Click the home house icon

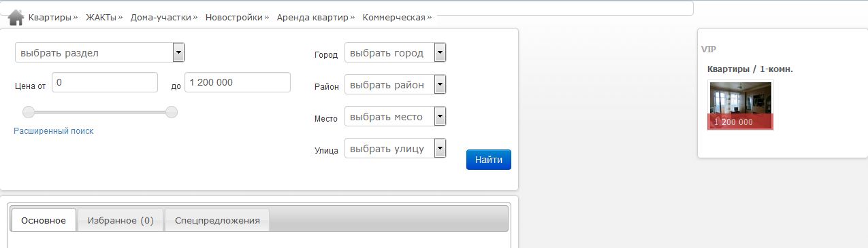point(16,17)
